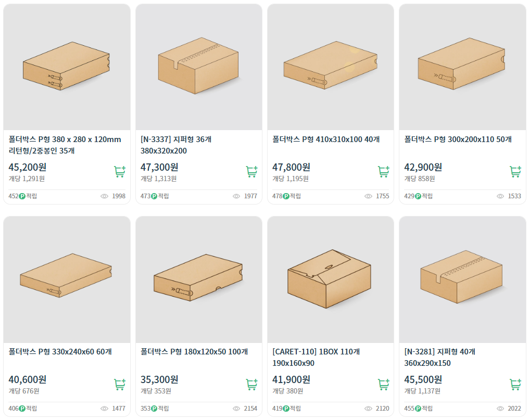Image resolution: width=529 pixels, height=420 pixels.
Task: Add 폴더박스 P형 300x200x110 50개 to cart
Action: click(515, 172)
